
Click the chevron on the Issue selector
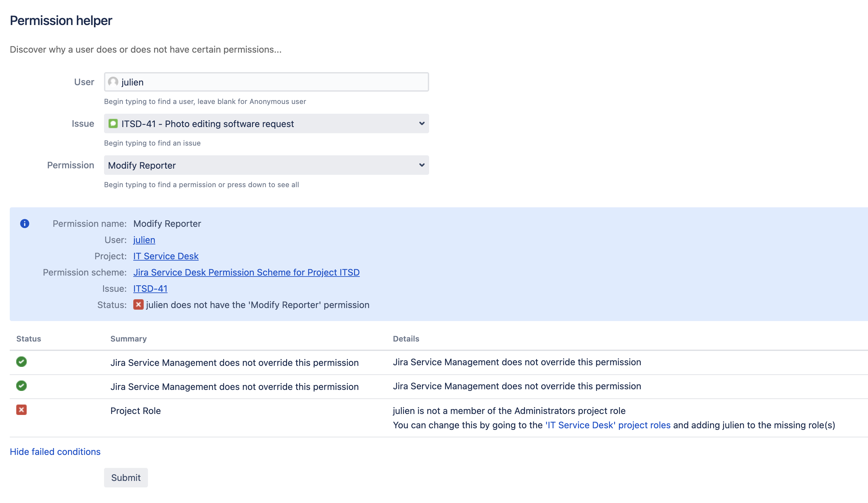tap(422, 123)
